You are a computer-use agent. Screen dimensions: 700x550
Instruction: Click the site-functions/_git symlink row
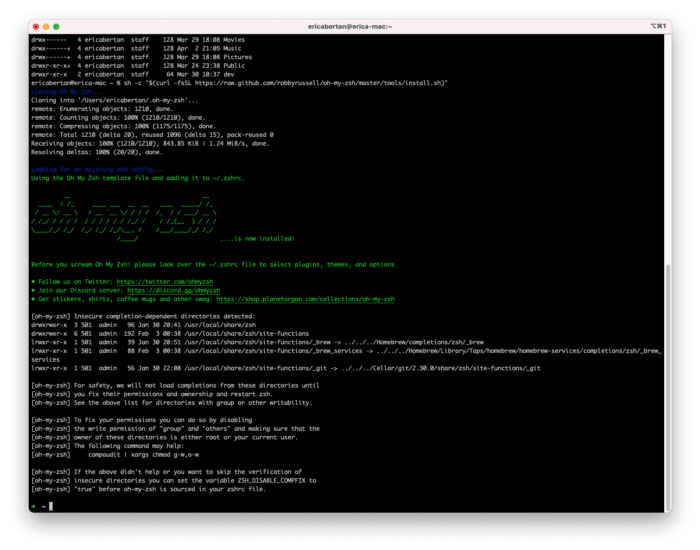[286, 368]
